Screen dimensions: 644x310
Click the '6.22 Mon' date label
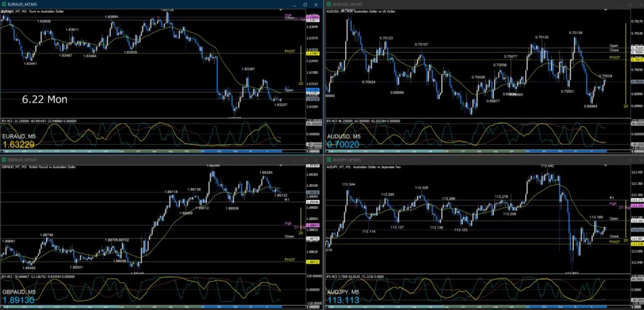pos(45,99)
